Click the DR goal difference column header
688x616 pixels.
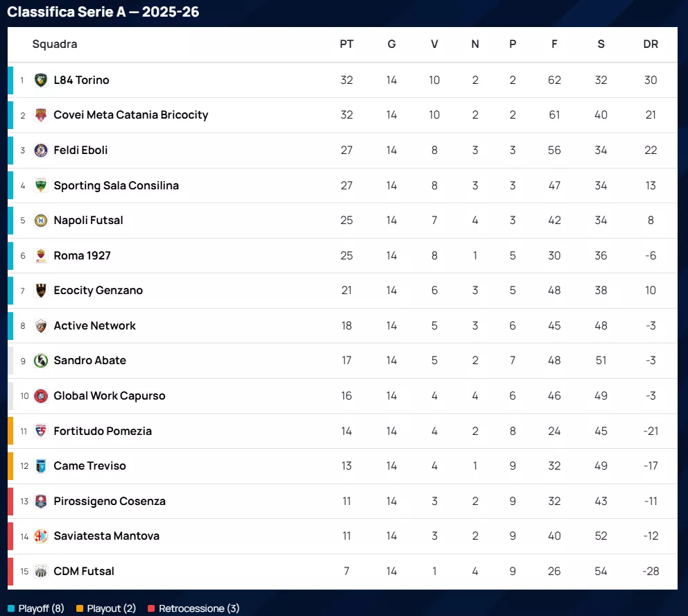pyautogui.click(x=651, y=44)
